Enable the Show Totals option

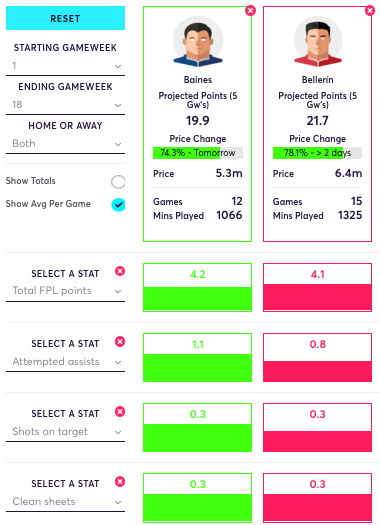click(118, 182)
